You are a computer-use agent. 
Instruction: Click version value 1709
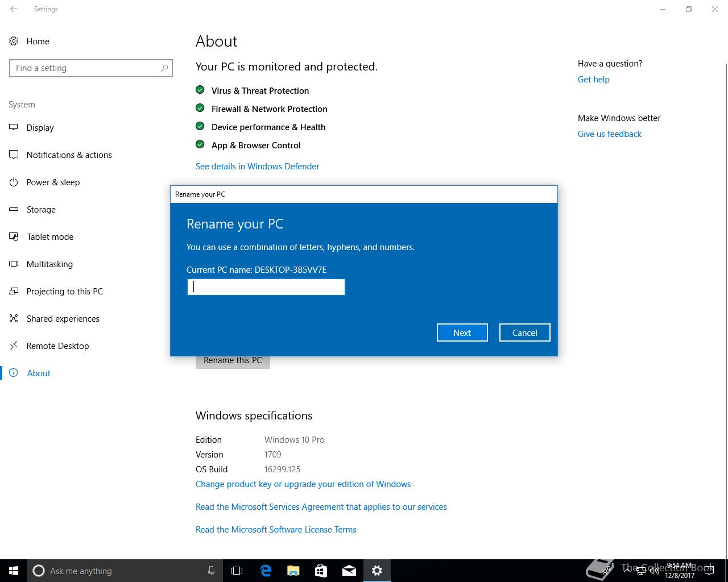pos(273,455)
